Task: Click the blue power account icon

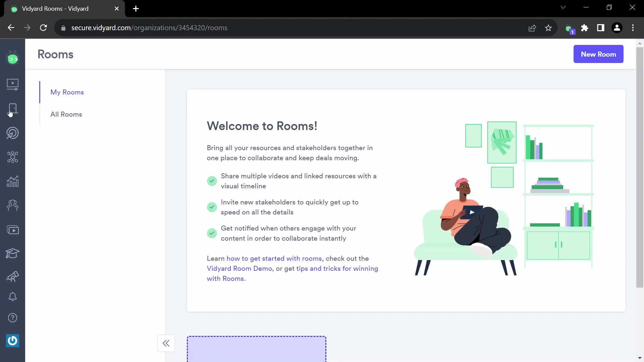Action: tap(12, 341)
